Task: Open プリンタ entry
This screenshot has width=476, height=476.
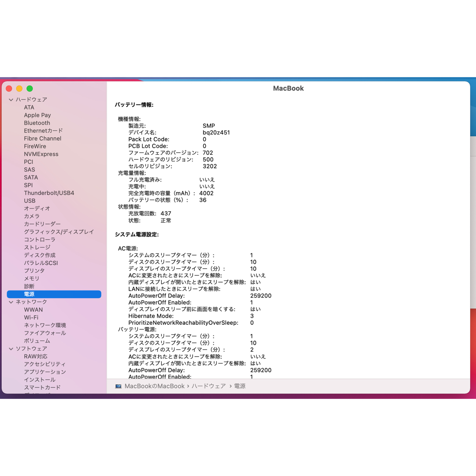Action: pyautogui.click(x=34, y=271)
